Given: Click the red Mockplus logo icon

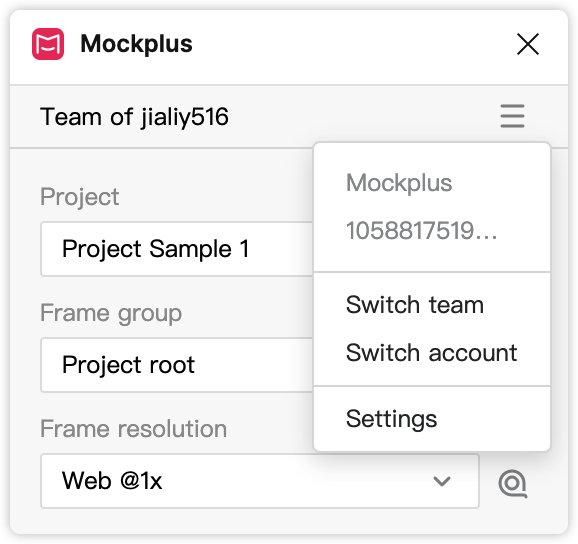Looking at the screenshot, I should pyautogui.click(x=48, y=44).
